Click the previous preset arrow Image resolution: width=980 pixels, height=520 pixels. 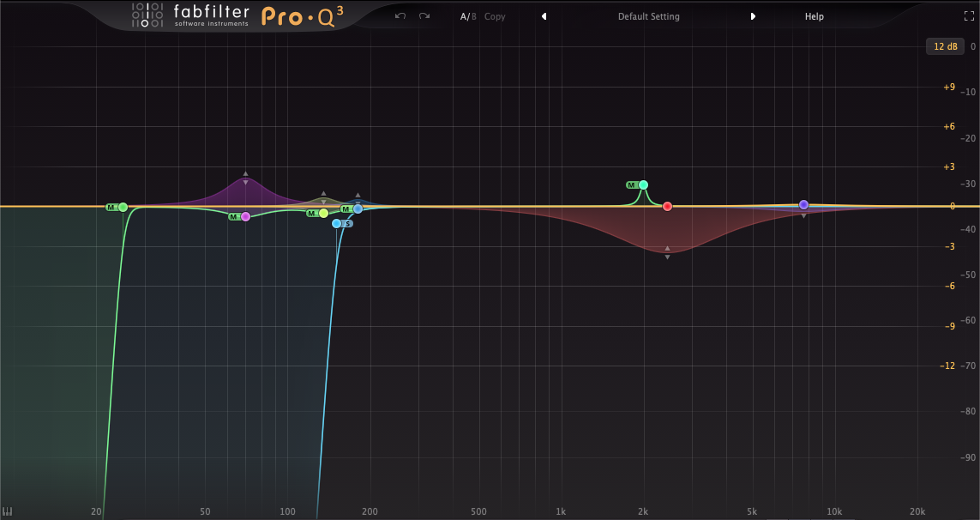click(544, 15)
